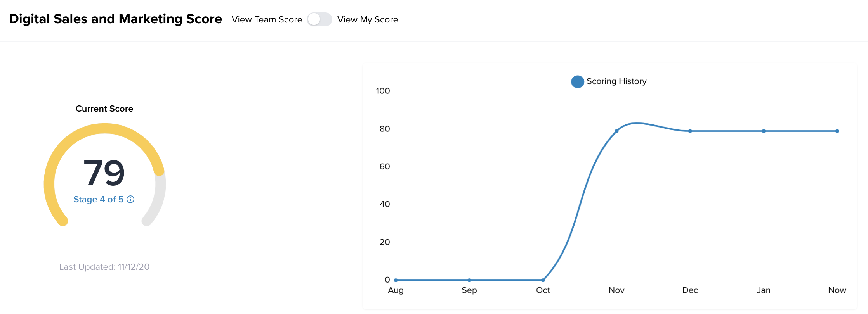Click the Digital Sales and Marketing Score heading
The image size is (868, 314).
click(x=115, y=19)
